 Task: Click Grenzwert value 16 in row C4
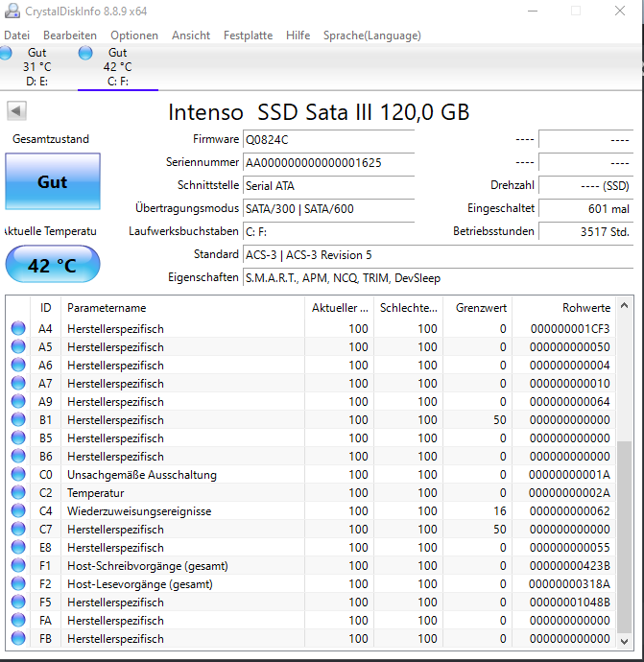click(500, 511)
